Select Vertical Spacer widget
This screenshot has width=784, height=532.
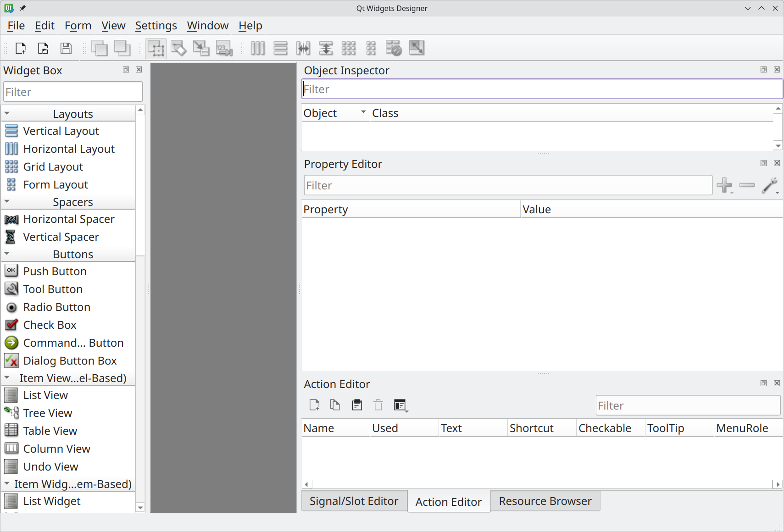(68, 237)
